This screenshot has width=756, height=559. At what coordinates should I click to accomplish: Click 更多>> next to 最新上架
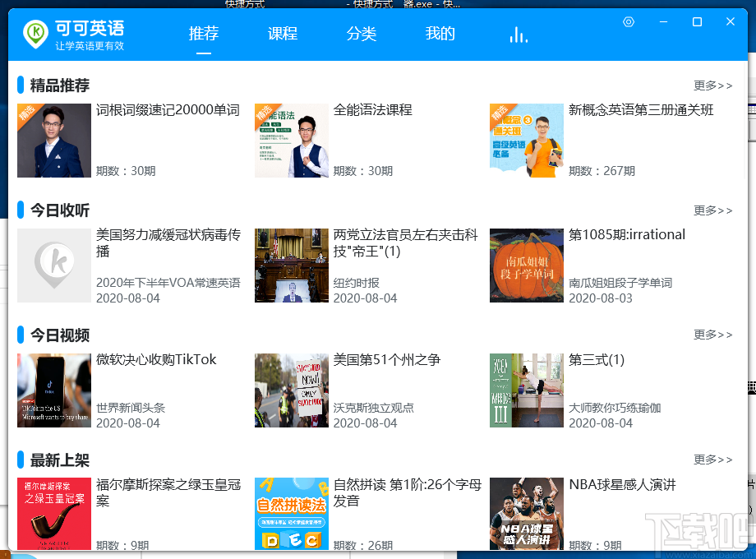[x=712, y=460]
